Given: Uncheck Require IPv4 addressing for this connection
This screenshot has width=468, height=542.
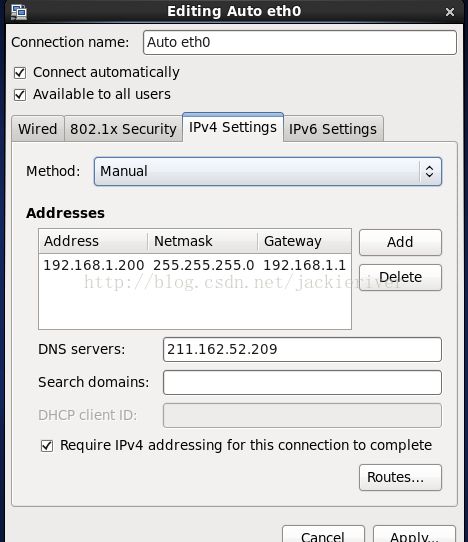Looking at the screenshot, I should coord(47,446).
